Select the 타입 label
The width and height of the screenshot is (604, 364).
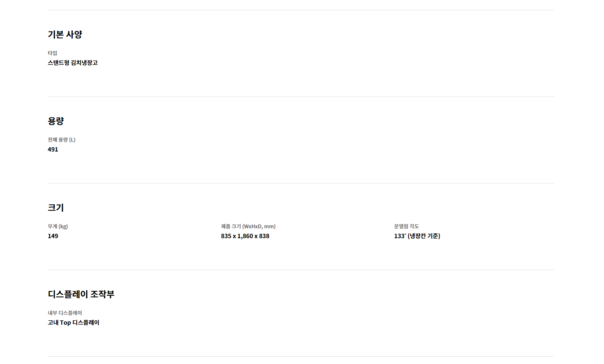click(52, 53)
